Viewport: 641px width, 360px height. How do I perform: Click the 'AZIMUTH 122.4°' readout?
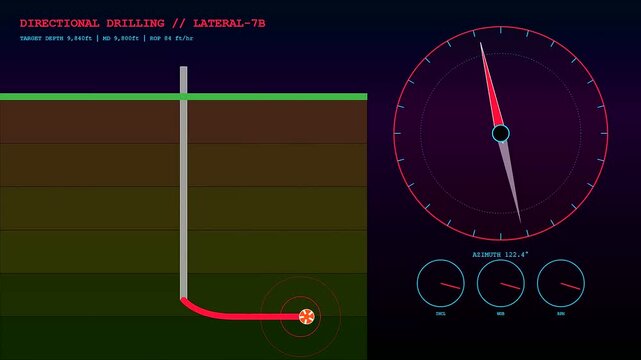(500, 255)
